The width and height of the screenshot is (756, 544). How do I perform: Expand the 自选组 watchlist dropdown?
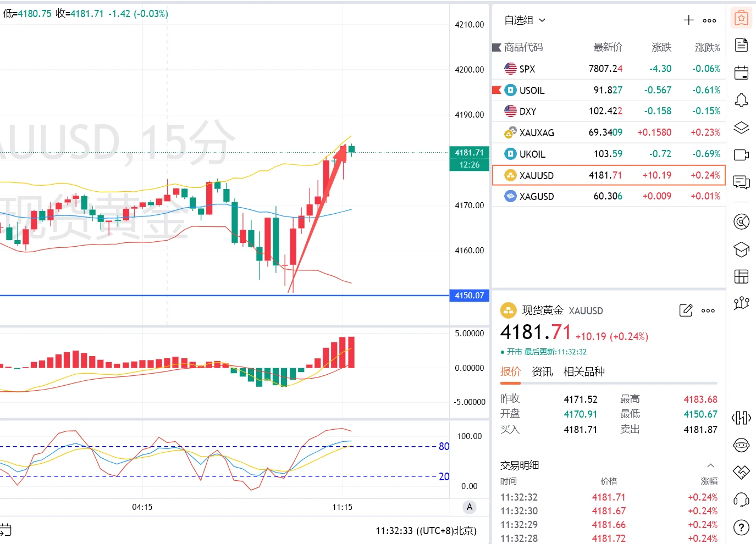[525, 20]
